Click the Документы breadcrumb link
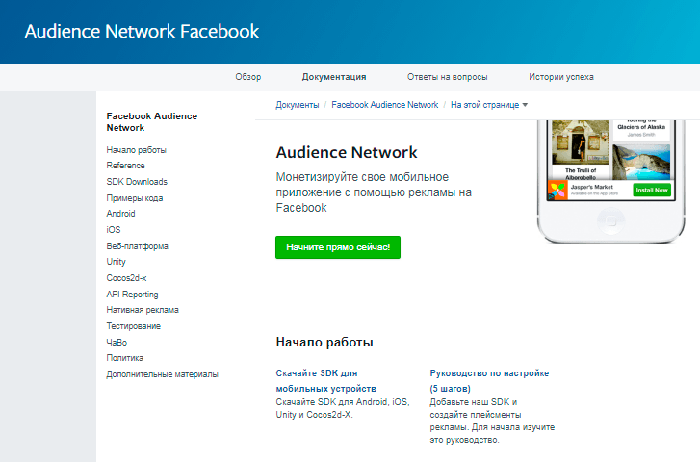Viewport: 700px width, 462px height. point(297,105)
